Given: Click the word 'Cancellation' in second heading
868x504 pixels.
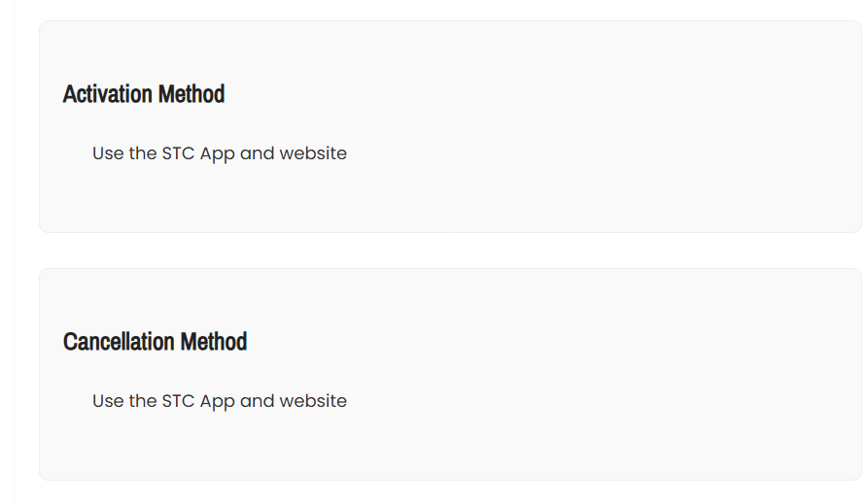Looking at the screenshot, I should tap(119, 342).
